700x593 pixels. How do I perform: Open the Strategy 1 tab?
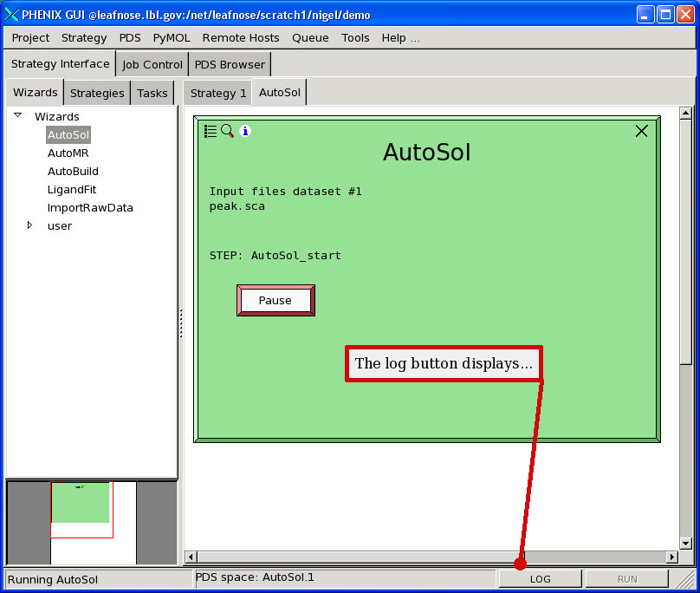218,93
